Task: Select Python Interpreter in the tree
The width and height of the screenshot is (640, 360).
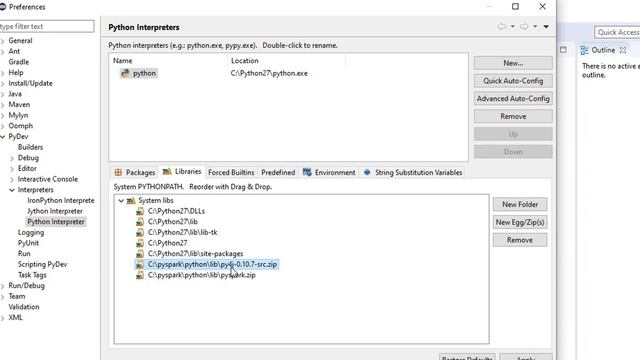Action: click(x=56, y=222)
